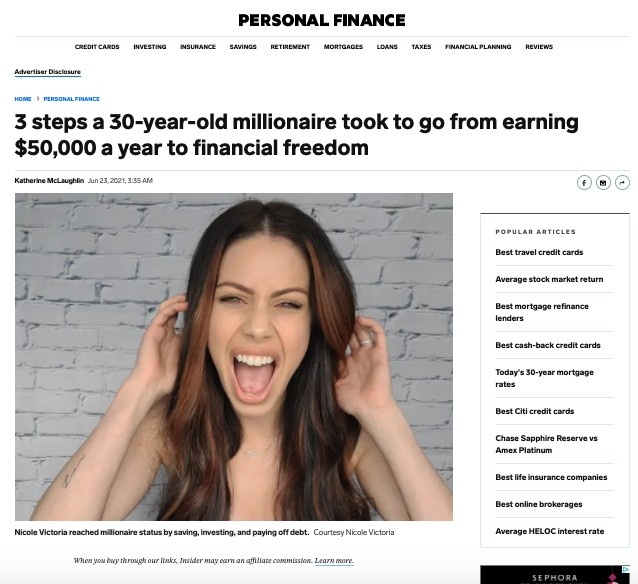
Task: Click the email share icon
Action: [603, 183]
